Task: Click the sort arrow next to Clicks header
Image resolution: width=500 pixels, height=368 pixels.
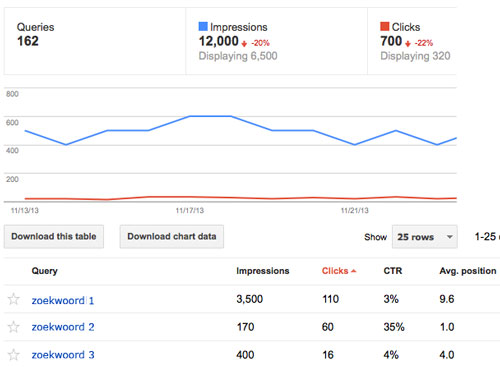Action: coord(354,271)
